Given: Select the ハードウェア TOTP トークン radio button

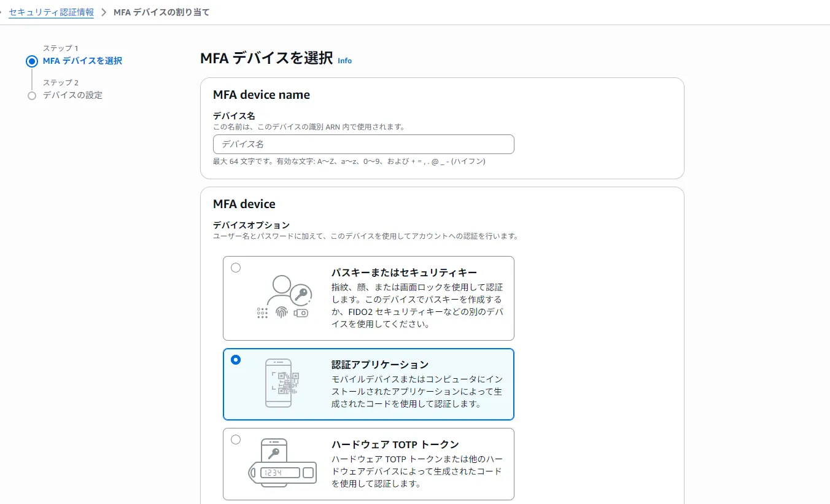Looking at the screenshot, I should (236, 439).
